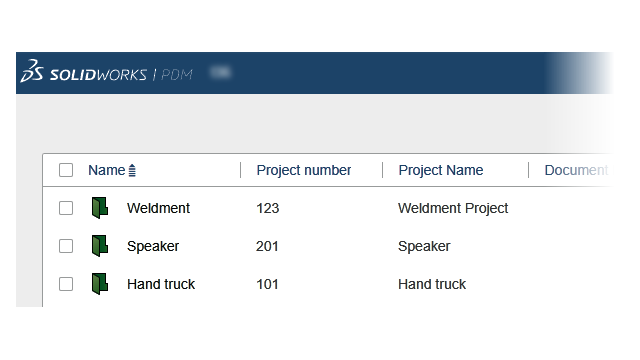
Task: Click the Document column header
Action: pos(576,170)
